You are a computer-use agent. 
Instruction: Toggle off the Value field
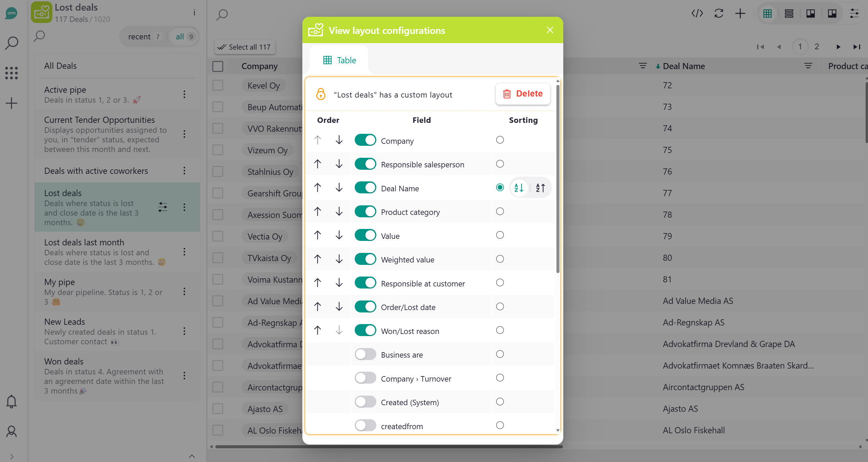[365, 235]
